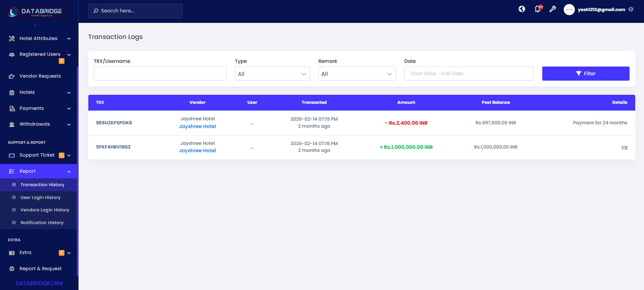Click the Post Balance column header
The image size is (644, 290).
coord(496,102)
